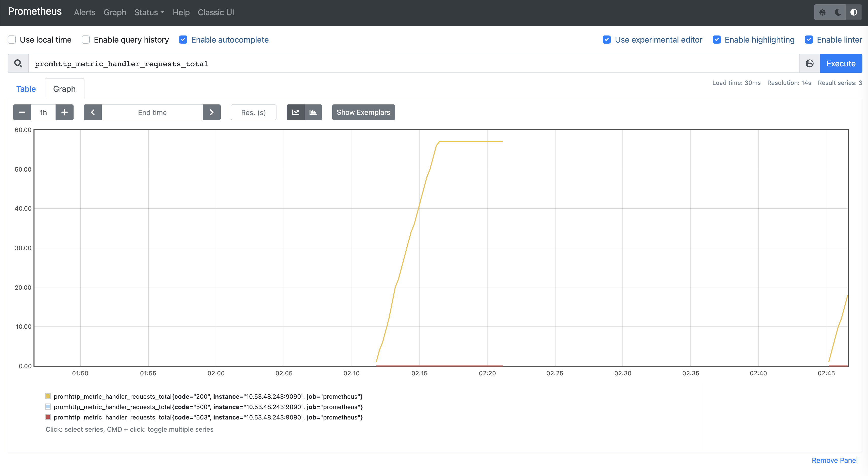This screenshot has width=868, height=476.
Task: Increase the time range with plus button
Action: (64, 112)
